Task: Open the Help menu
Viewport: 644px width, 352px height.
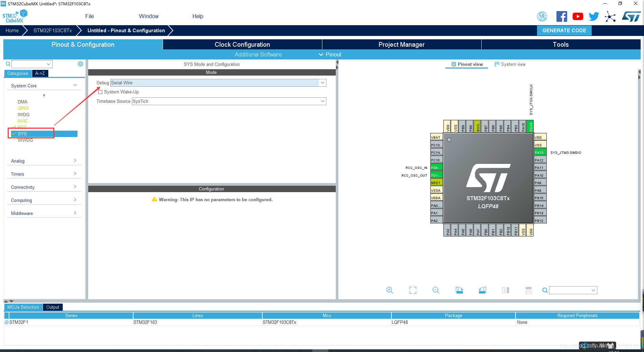Action: (x=198, y=16)
